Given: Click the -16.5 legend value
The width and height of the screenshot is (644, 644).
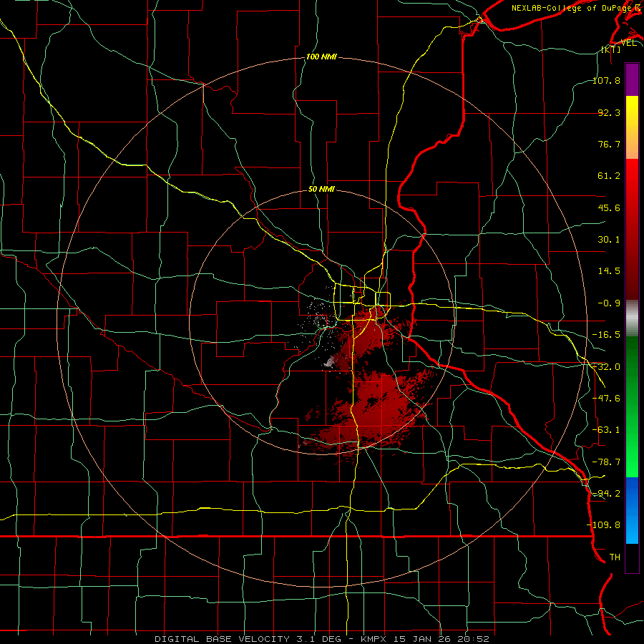Looking at the screenshot, I should tap(607, 335).
